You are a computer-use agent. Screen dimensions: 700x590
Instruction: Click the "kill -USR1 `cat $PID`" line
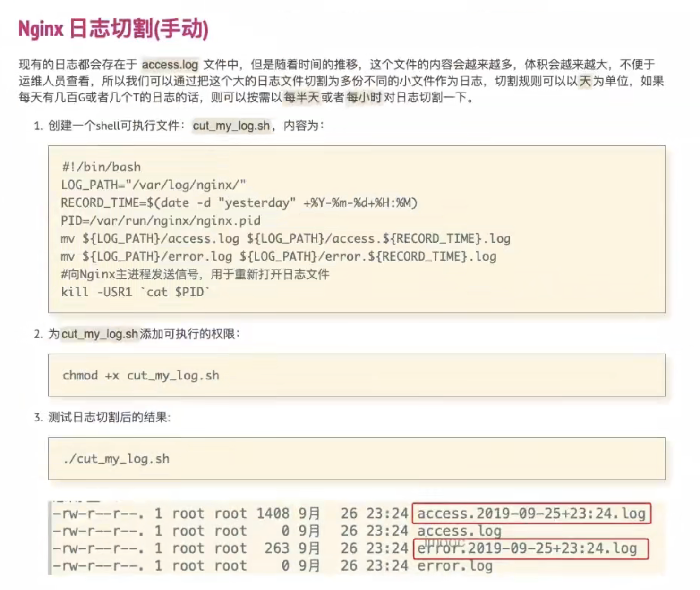[135, 292]
